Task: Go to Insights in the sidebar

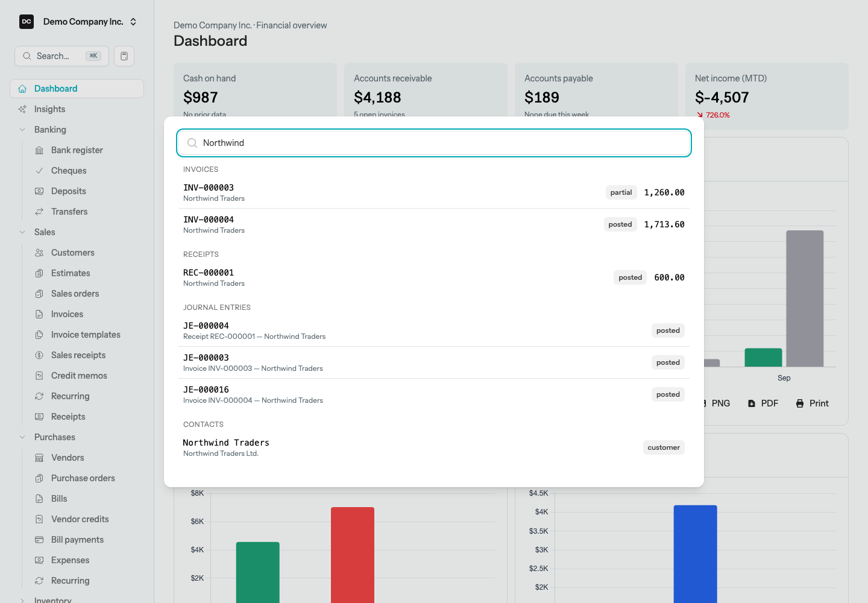Action: coord(77,109)
